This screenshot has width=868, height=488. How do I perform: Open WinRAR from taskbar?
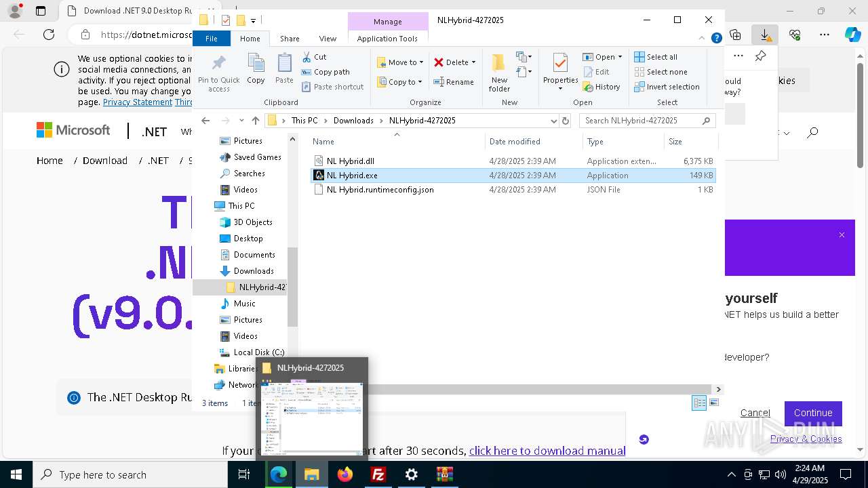tap(444, 474)
